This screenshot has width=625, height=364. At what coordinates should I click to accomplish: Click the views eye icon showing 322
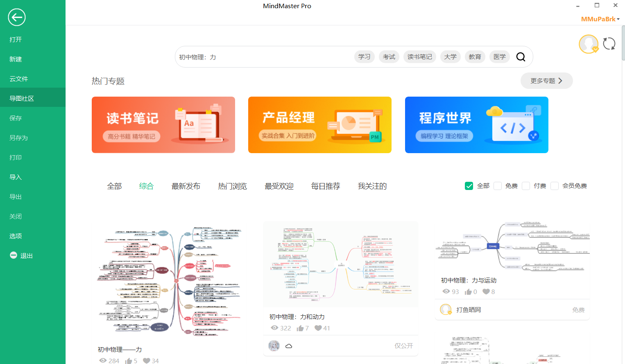[274, 328]
